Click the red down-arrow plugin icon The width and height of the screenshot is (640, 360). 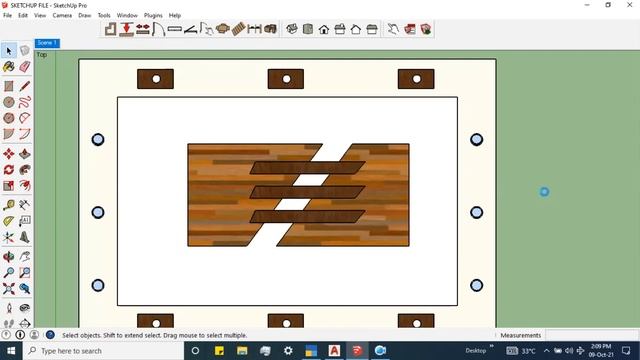coord(127,29)
